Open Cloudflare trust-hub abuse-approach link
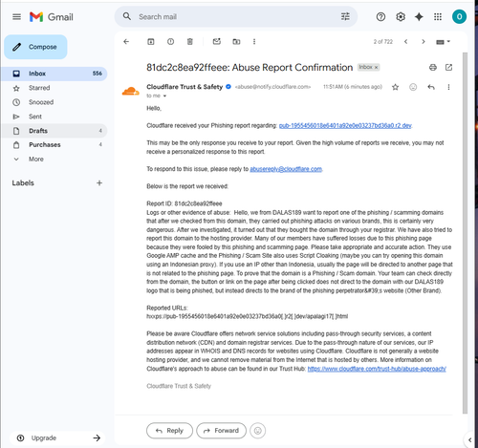 (377, 369)
